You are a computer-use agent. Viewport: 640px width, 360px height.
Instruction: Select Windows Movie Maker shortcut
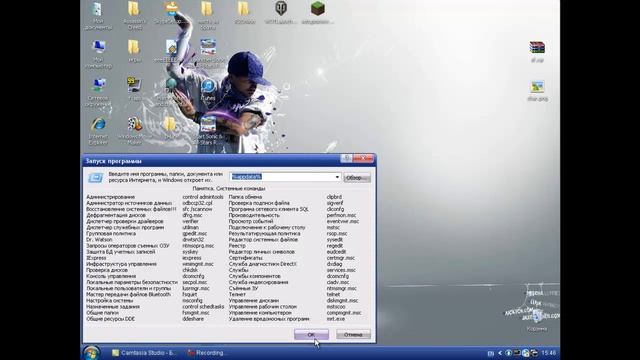(x=134, y=131)
